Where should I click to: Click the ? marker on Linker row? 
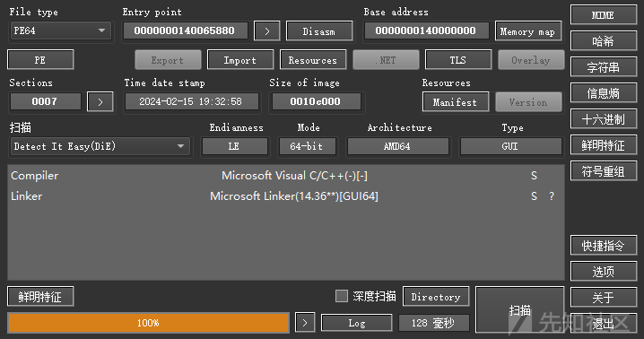(x=552, y=196)
